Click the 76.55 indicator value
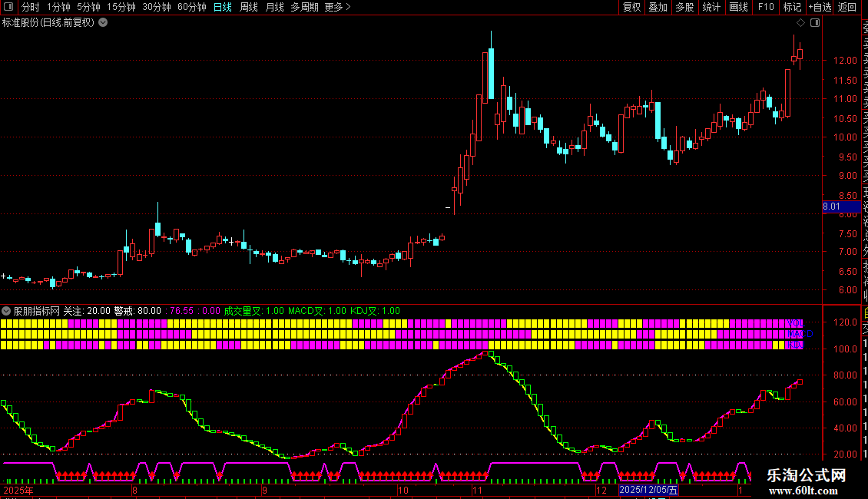This screenshot has height=499, width=868. pos(181,311)
